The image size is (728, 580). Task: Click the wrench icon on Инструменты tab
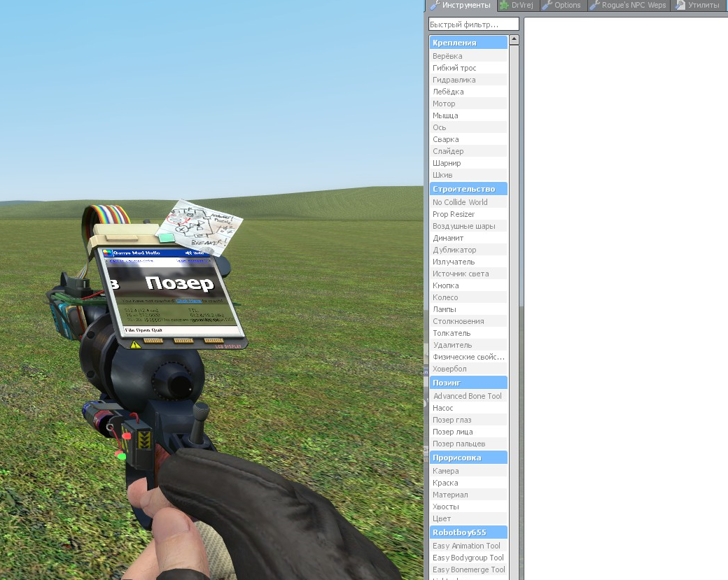click(435, 5)
